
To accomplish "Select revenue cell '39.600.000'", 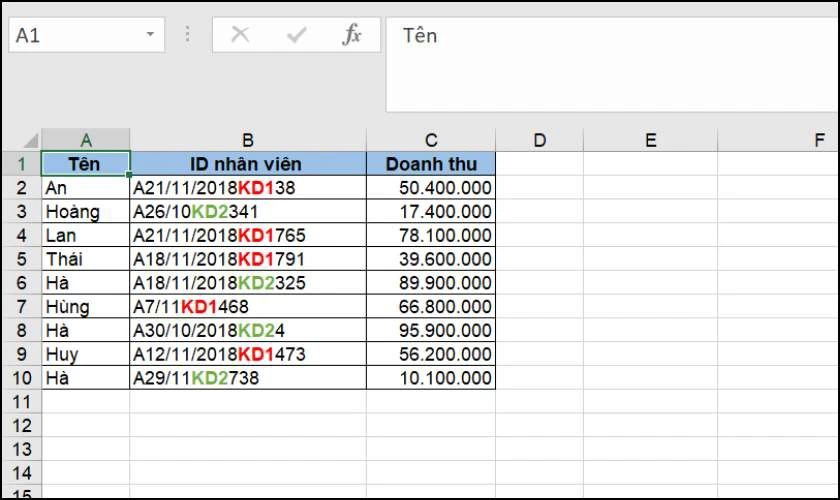I will click(431, 259).
